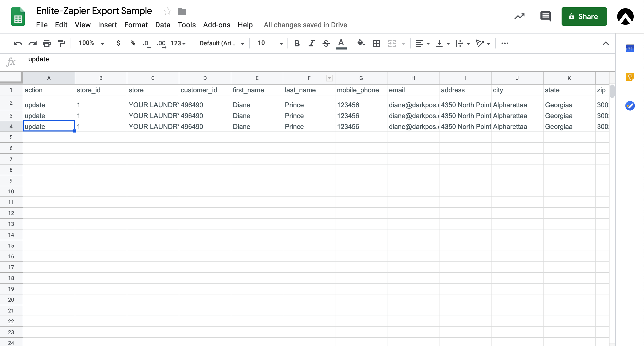
Task: Open the Add-ons menu
Action: [216, 25]
